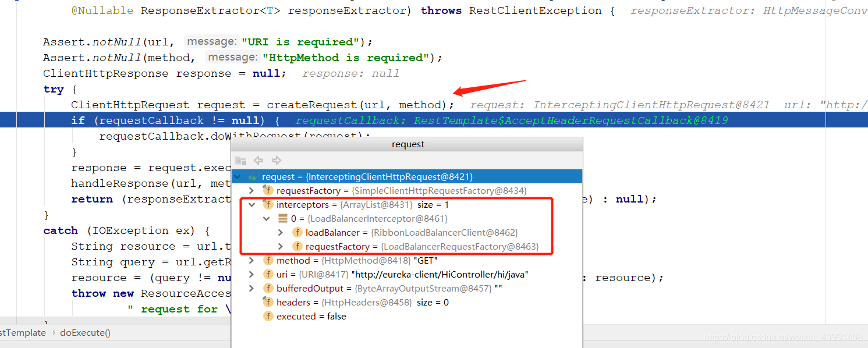Screen dimensions: 868x348
Task: Collapse the interceptors ArrayList node
Action: click(251, 204)
